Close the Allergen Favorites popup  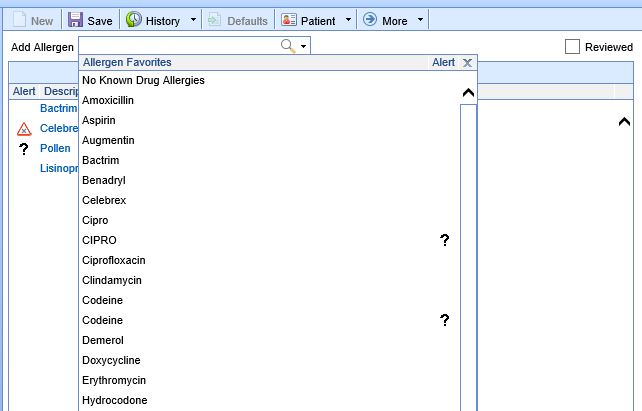point(467,63)
